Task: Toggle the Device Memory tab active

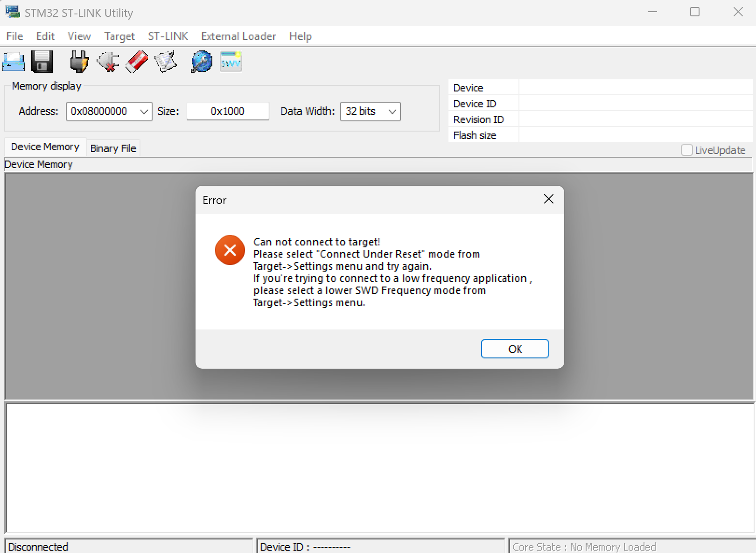Action: coord(45,147)
